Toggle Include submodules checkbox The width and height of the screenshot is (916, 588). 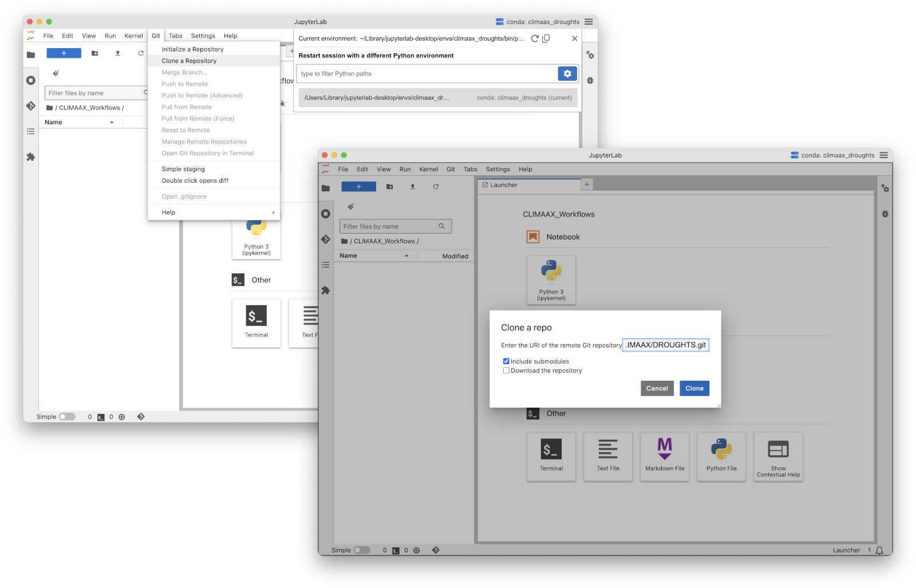tap(506, 361)
